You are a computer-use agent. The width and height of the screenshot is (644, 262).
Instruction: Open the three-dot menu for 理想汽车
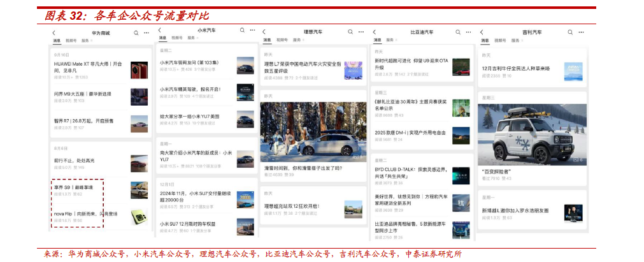click(360, 32)
